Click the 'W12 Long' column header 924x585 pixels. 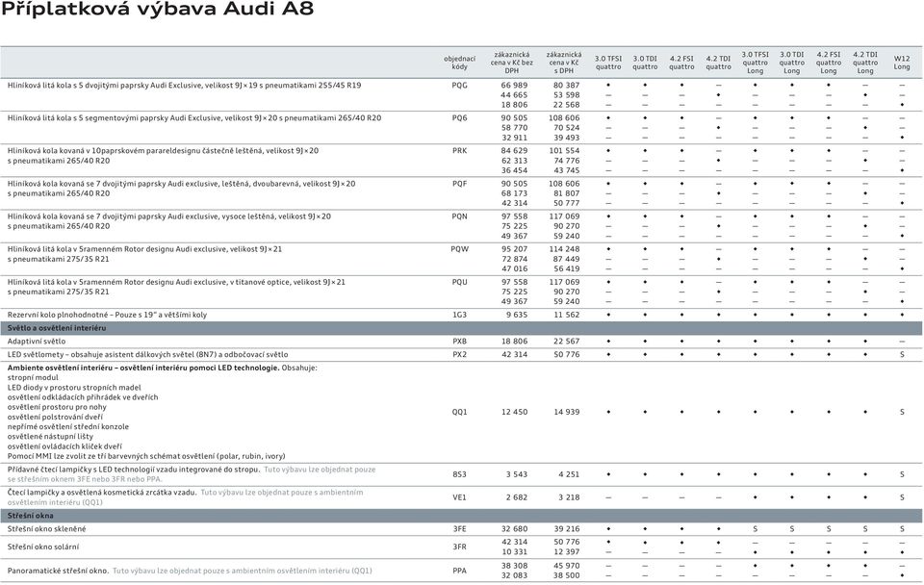(x=902, y=64)
